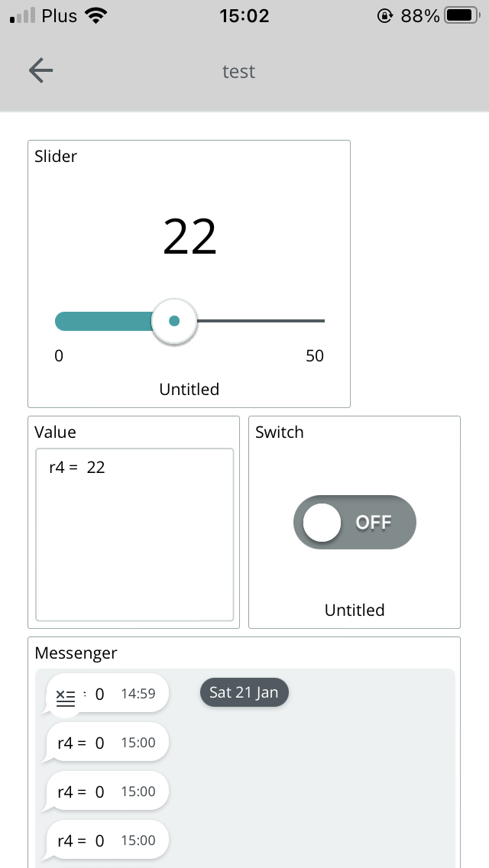The image size is (489, 868).
Task: Tap the large 22 slider value
Action: [189, 236]
